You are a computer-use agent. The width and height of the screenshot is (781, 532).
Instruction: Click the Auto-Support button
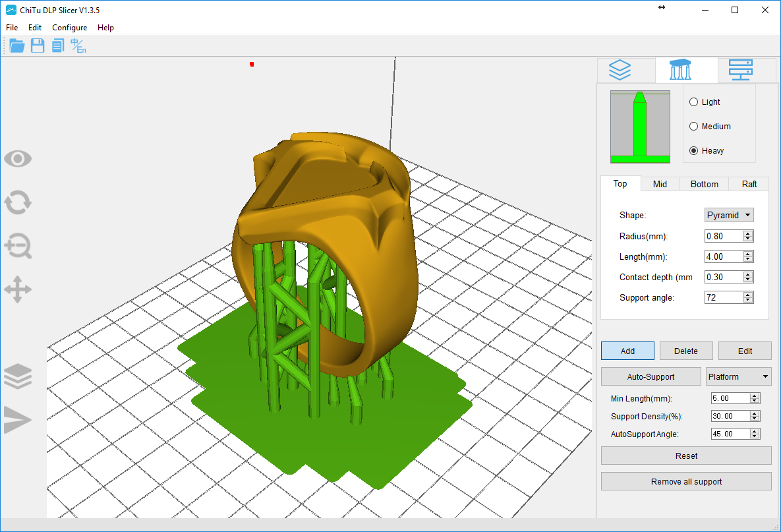tap(651, 376)
